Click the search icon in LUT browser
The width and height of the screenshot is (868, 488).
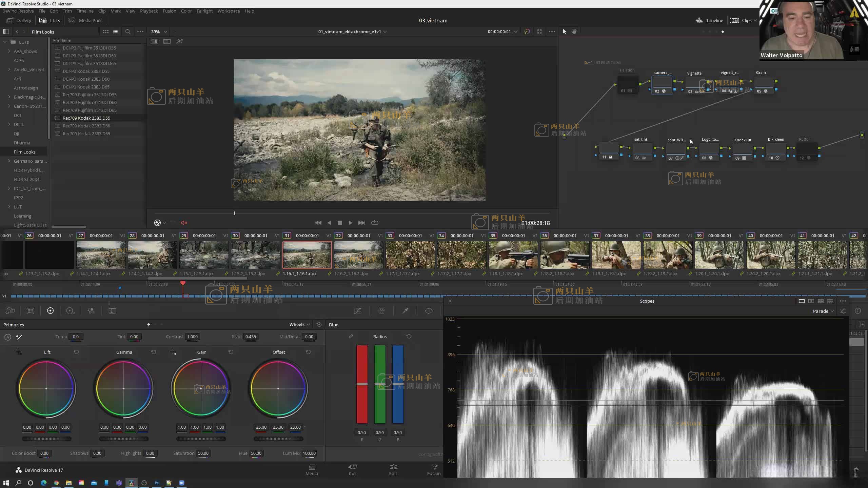(x=128, y=32)
